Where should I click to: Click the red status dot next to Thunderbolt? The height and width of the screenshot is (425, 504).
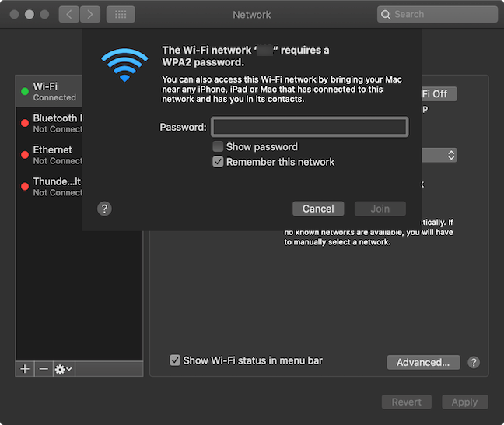tap(25, 187)
